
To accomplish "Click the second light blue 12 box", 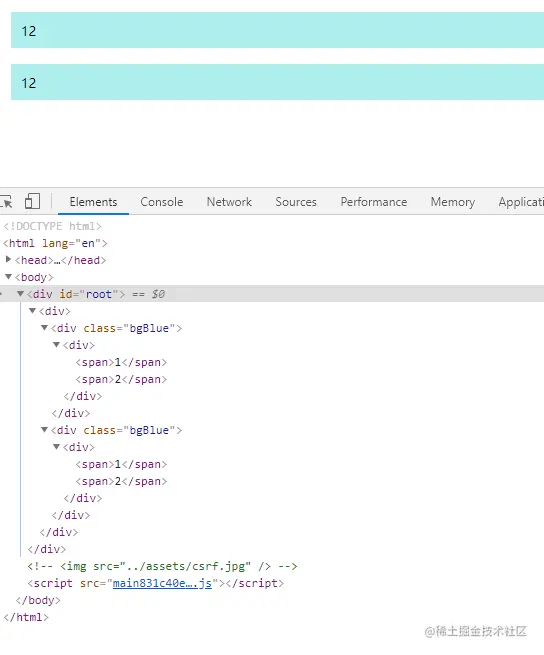I will [x=277, y=82].
